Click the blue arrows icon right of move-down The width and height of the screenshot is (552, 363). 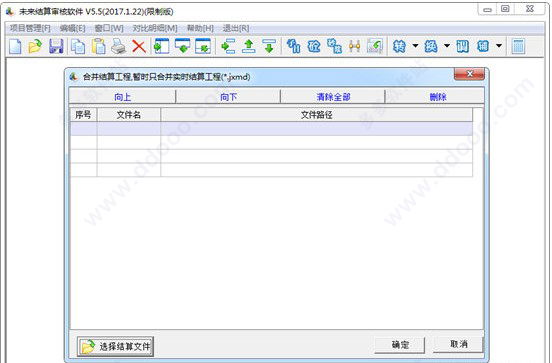click(x=294, y=46)
